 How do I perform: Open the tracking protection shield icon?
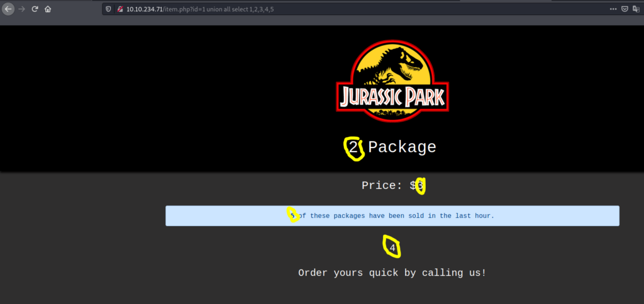(109, 9)
